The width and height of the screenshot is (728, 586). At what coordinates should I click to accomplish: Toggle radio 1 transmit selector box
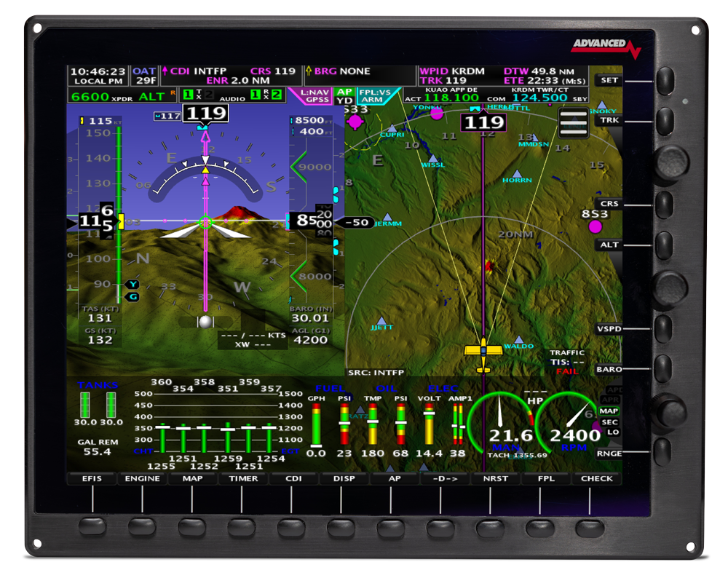188,95
